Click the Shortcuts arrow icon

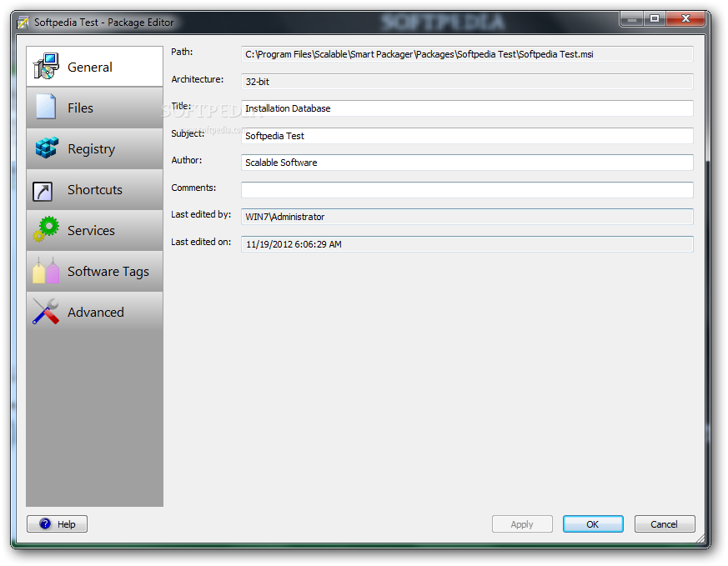tap(43, 191)
